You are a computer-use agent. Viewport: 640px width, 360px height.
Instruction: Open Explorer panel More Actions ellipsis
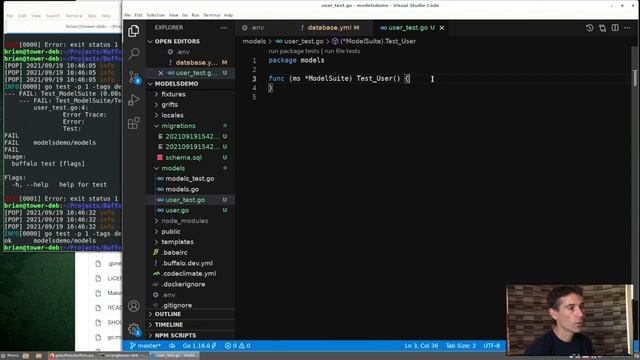tap(224, 28)
